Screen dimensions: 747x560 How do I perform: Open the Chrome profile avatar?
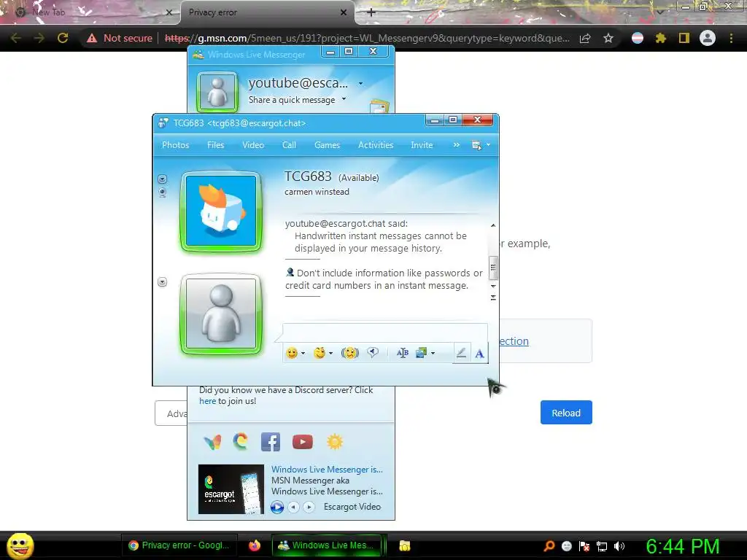pyautogui.click(x=708, y=38)
